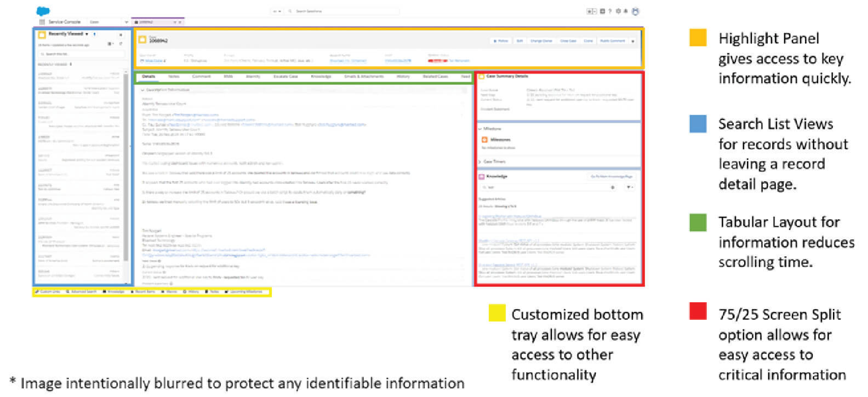Click the Search Salesforce field
The image size is (868, 397).
tap(345, 11)
